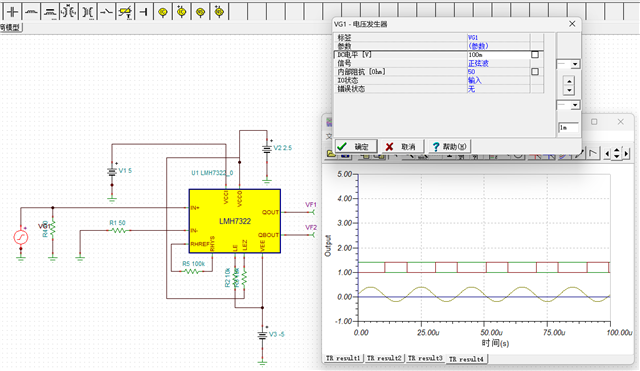The image size is (640, 371).
Task: Click the IO状态 value 输入
Action: point(474,80)
